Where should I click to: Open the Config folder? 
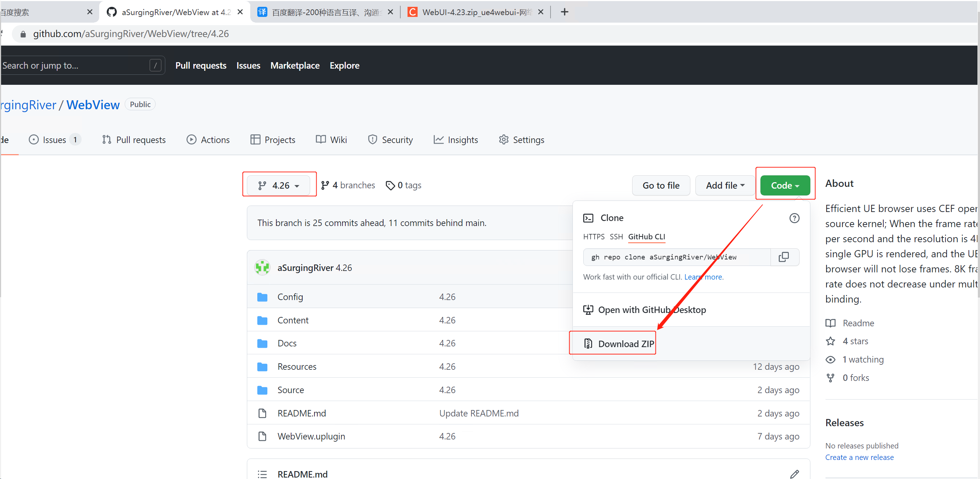pyautogui.click(x=290, y=297)
